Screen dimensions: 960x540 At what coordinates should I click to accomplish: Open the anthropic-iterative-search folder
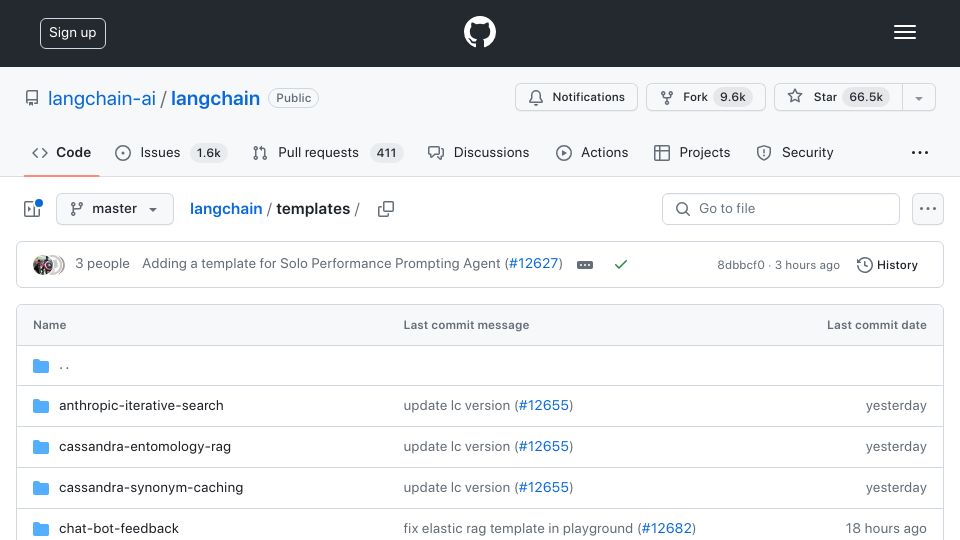tap(141, 405)
